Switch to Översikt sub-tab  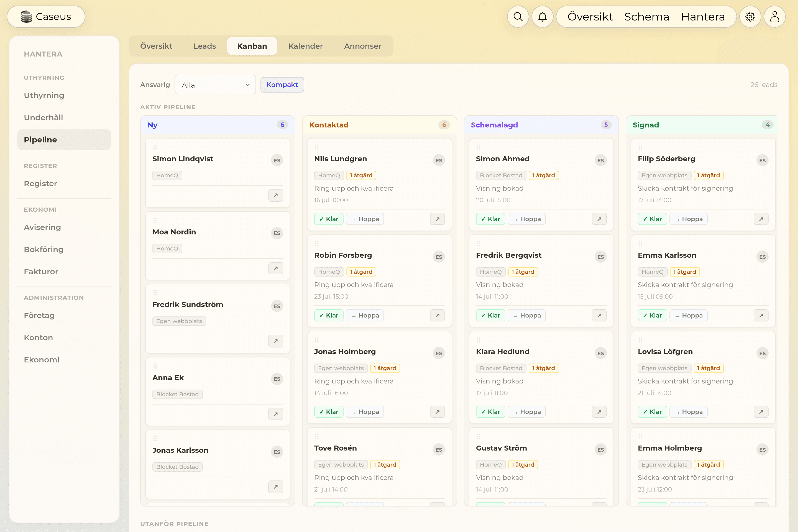(x=156, y=46)
